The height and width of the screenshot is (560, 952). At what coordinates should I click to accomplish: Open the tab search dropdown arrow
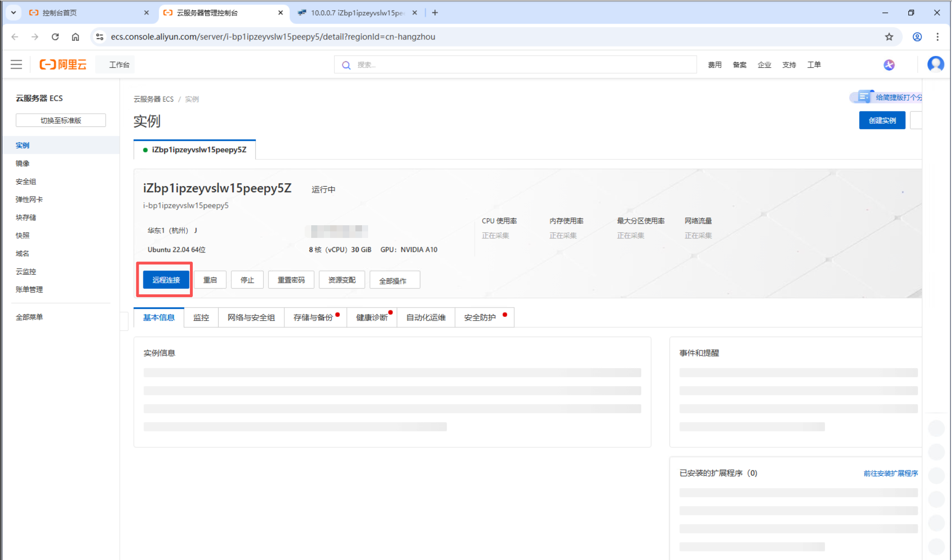coord(13,13)
